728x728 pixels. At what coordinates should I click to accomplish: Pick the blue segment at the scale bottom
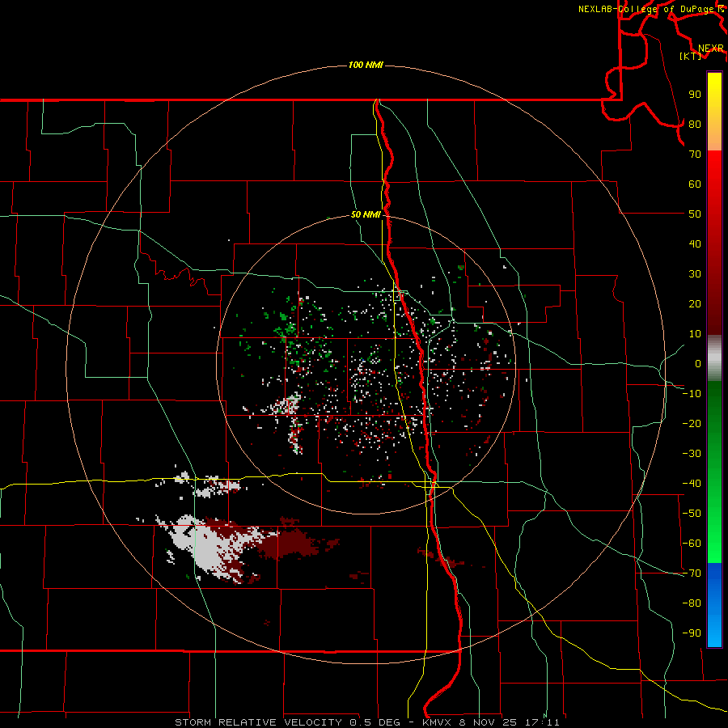pyautogui.click(x=714, y=605)
